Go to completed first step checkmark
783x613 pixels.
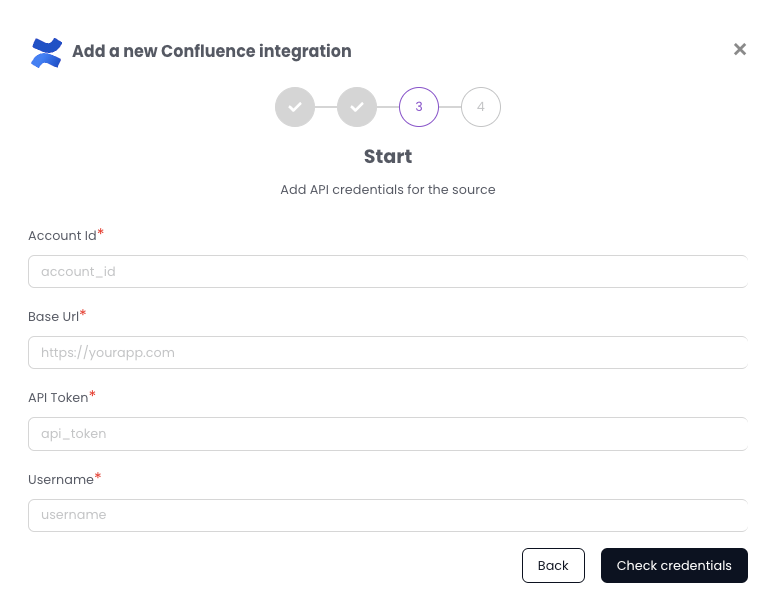tap(295, 107)
